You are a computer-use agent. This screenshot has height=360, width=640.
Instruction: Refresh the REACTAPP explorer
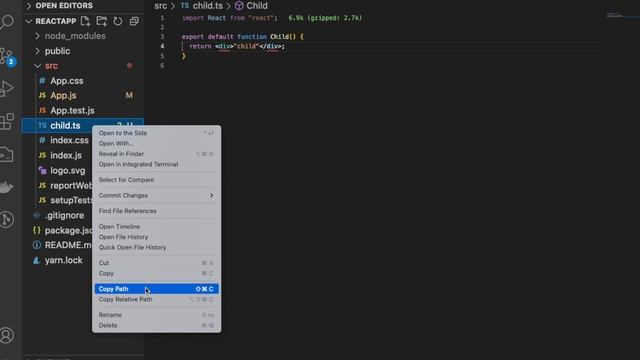118,21
